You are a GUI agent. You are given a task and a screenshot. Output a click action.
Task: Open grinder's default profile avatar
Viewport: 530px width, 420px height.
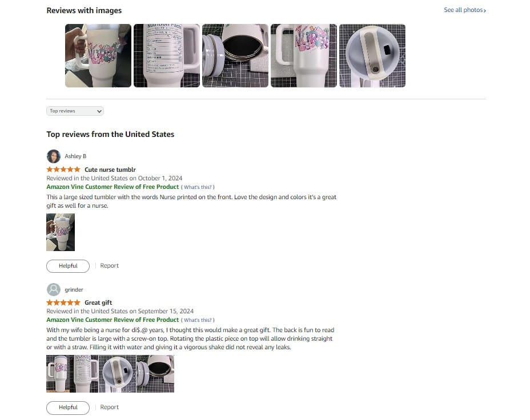[x=54, y=290]
